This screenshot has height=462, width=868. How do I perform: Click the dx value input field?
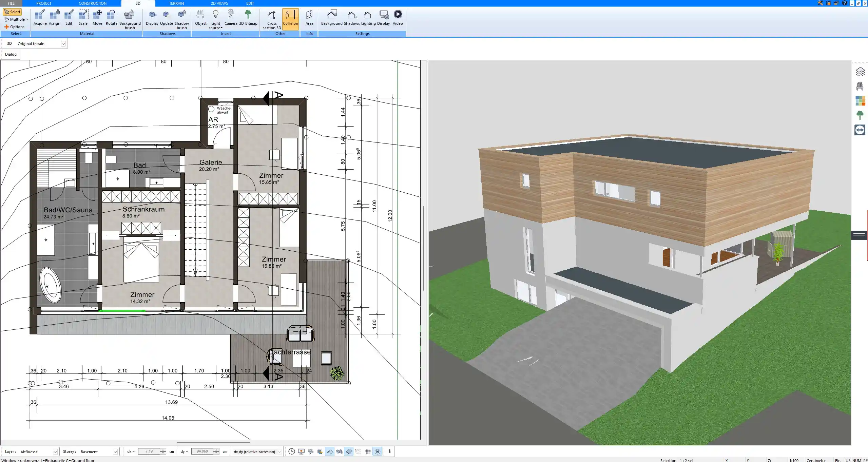[149, 451]
